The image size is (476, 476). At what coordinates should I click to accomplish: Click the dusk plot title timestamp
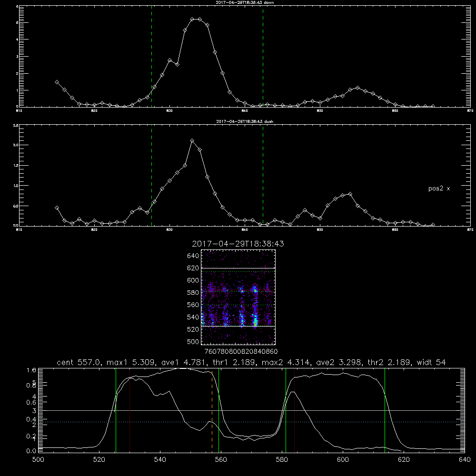pos(245,121)
